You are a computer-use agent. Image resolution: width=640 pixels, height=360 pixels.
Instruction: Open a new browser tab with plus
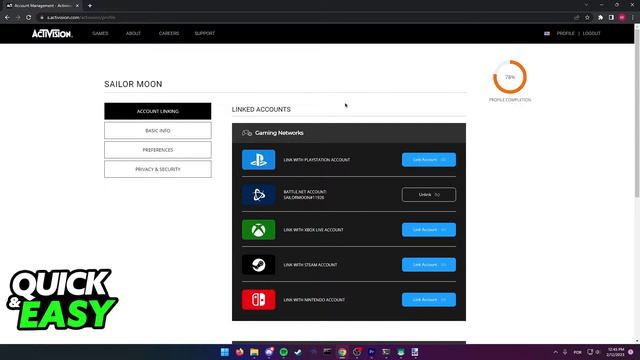90,6
